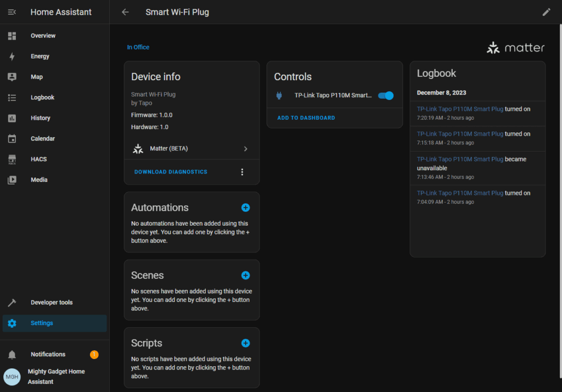Screen dimensions: 562x392
Task: Open the three-dot menu in Device info
Action: (x=242, y=172)
